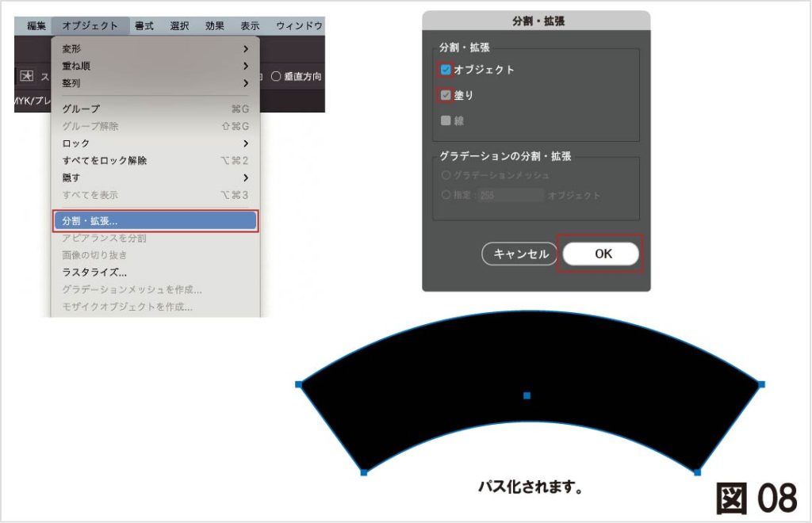Toggle the 線 checkbox
This screenshot has height=523, width=812.
pos(446,120)
